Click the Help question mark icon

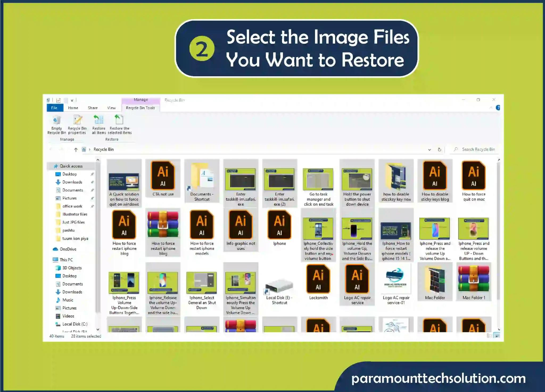(x=498, y=108)
